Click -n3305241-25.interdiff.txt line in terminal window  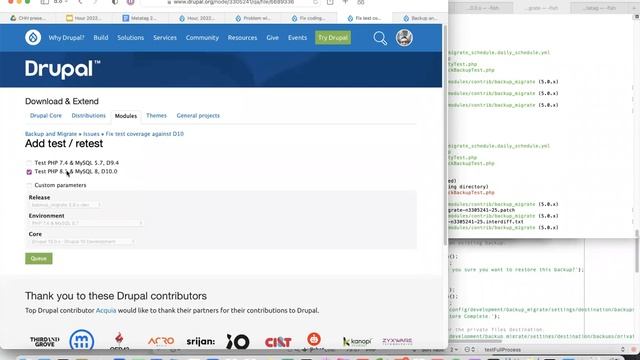click(486, 222)
